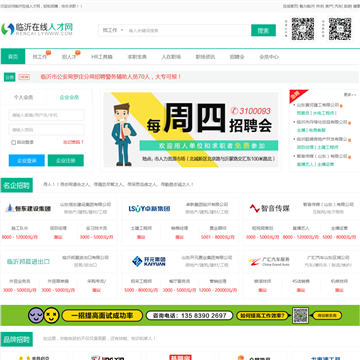Viewport: 360px width, 360px height.
Task: Click the 更多 link in hot jobs panel
Action: (350, 95)
